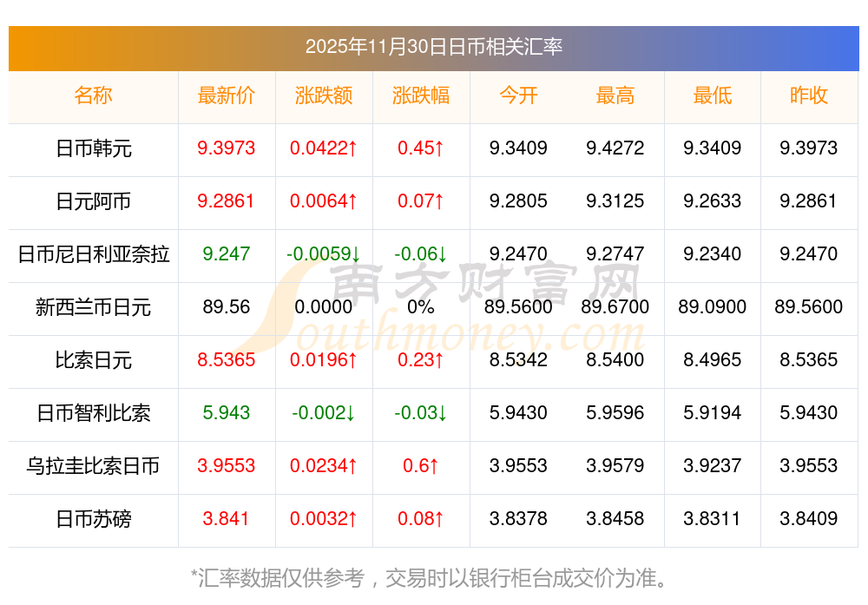Click change amount 0.0032↑

click(x=324, y=519)
